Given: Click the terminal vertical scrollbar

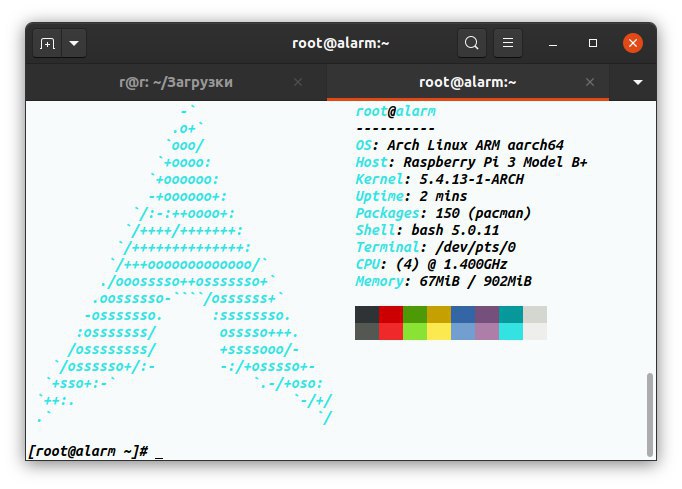Looking at the screenshot, I should 649,414.
